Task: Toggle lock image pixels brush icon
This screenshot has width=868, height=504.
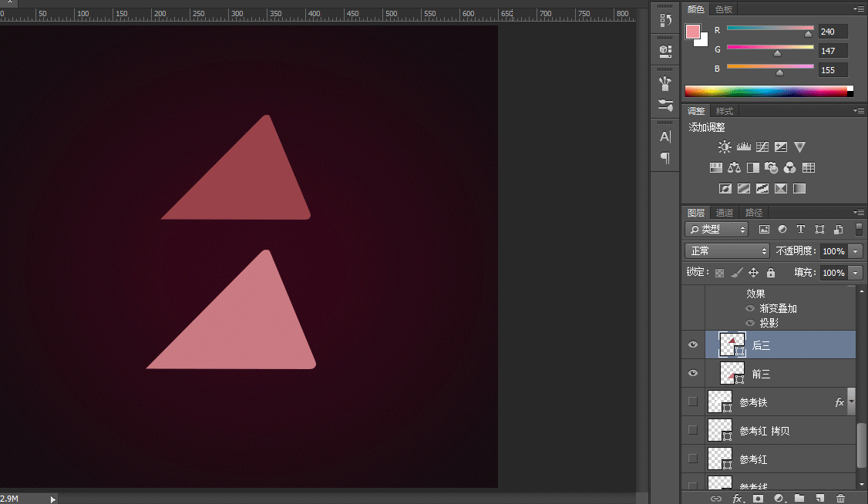Action: (x=736, y=273)
